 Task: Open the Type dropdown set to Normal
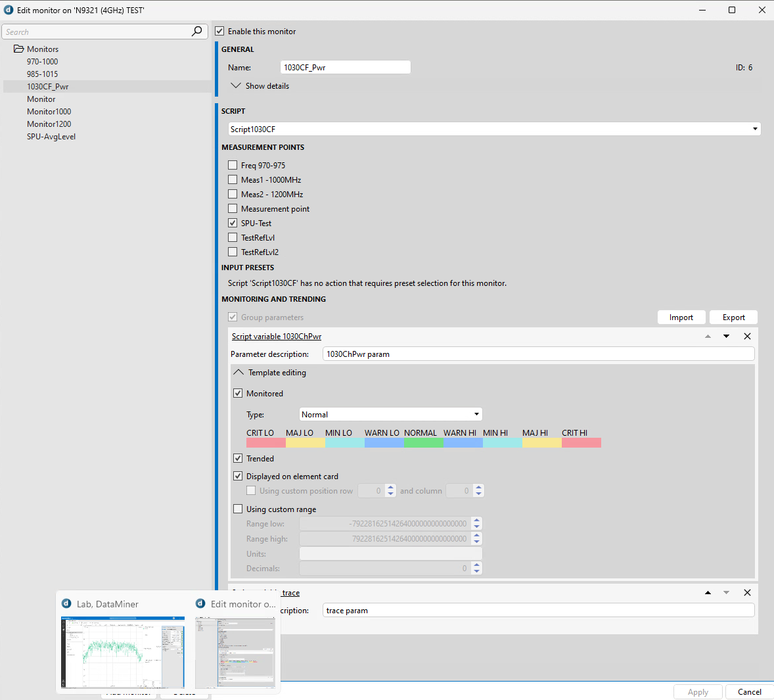click(476, 415)
